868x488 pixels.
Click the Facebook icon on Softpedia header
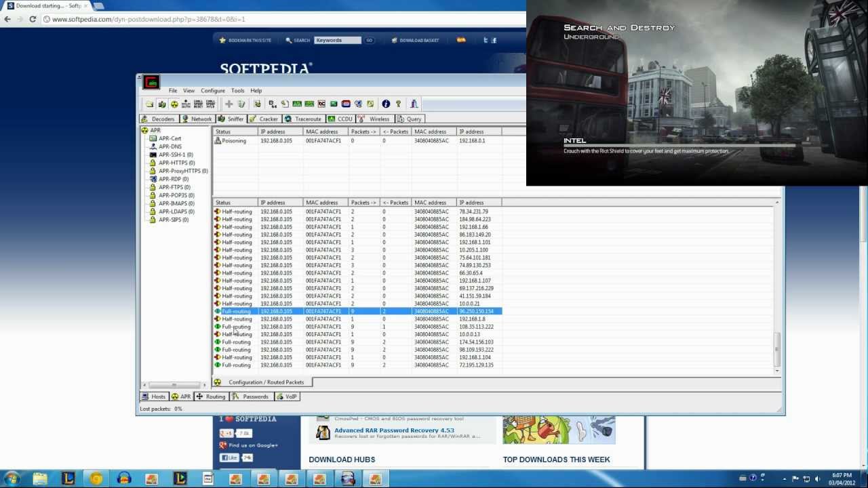(x=494, y=40)
